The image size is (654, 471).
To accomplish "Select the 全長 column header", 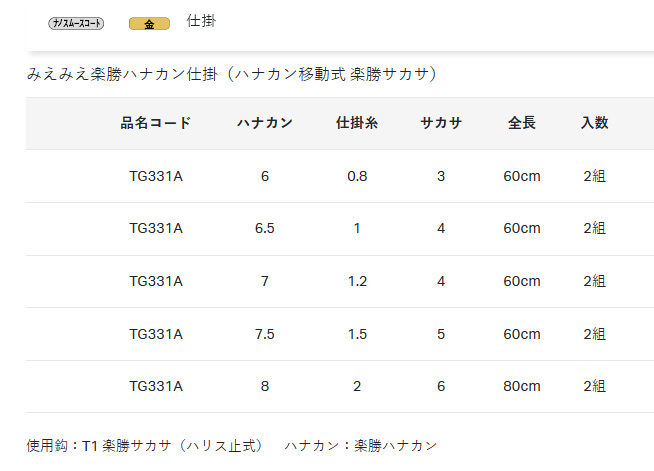I will tap(521, 123).
